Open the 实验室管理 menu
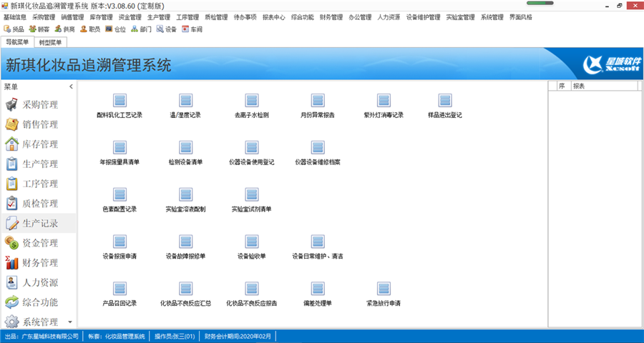The width and height of the screenshot is (644, 343). (x=460, y=17)
